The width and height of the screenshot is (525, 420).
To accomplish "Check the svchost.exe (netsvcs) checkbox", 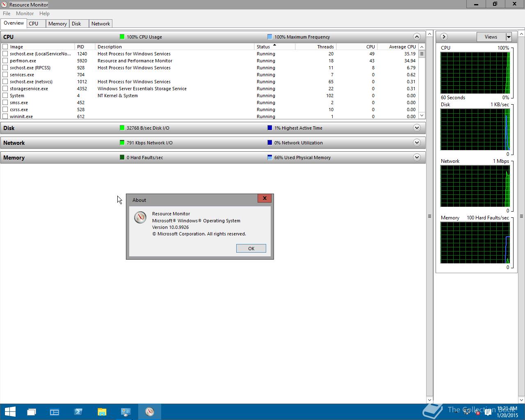I will point(5,82).
